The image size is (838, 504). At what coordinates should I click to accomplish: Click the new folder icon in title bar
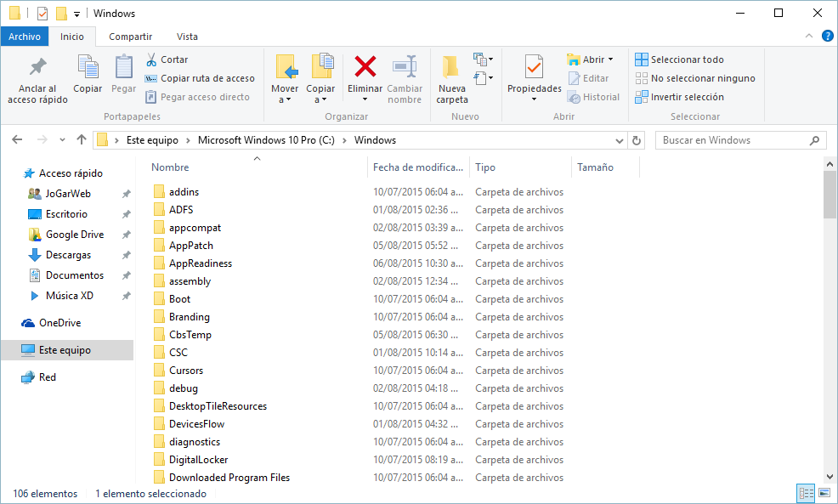point(62,14)
